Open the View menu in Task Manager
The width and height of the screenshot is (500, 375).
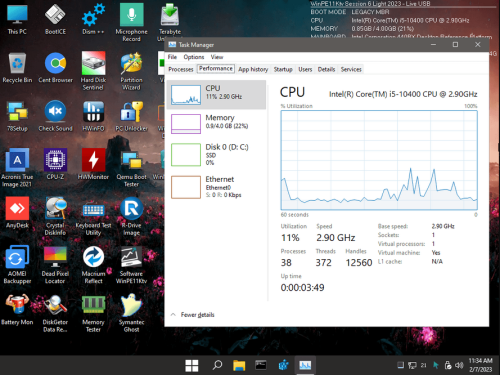[x=217, y=57]
